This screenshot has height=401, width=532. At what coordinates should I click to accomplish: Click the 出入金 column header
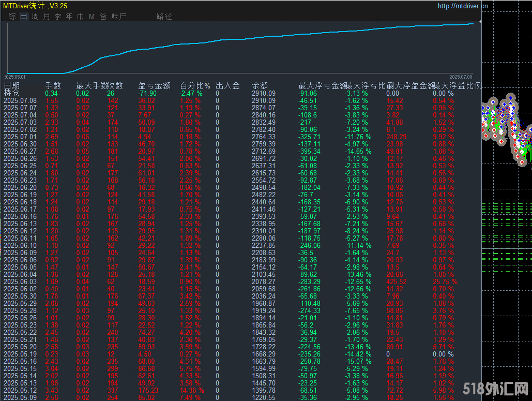tap(227, 85)
